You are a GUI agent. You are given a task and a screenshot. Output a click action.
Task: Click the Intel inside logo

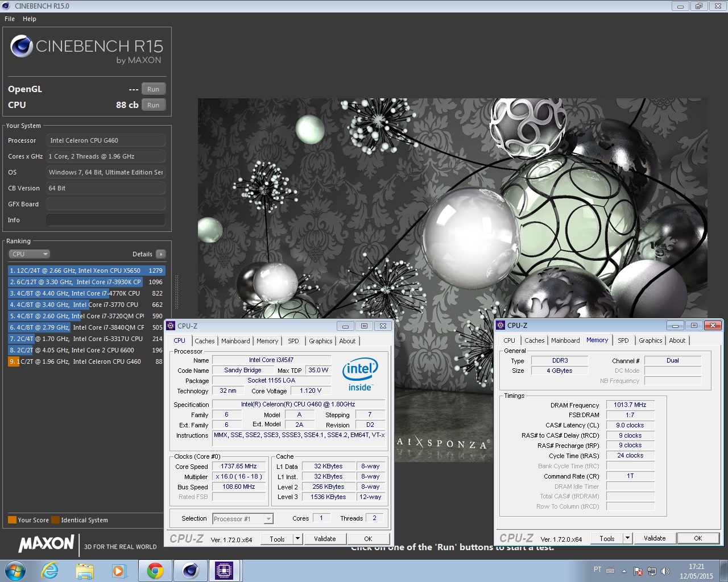point(360,374)
